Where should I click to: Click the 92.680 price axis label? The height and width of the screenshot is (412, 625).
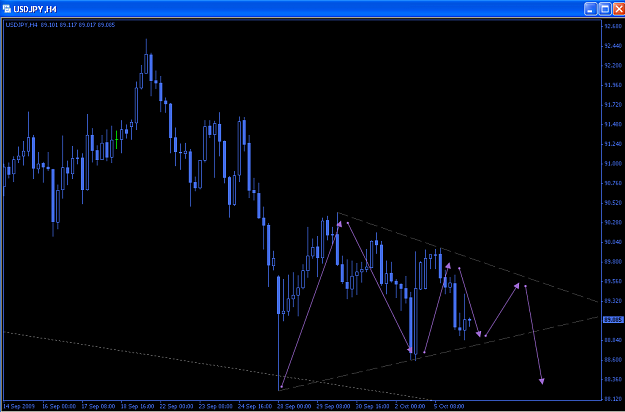click(x=613, y=26)
